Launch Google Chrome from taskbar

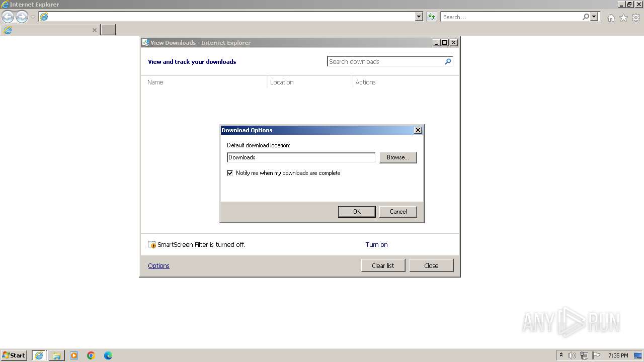tap(91, 355)
